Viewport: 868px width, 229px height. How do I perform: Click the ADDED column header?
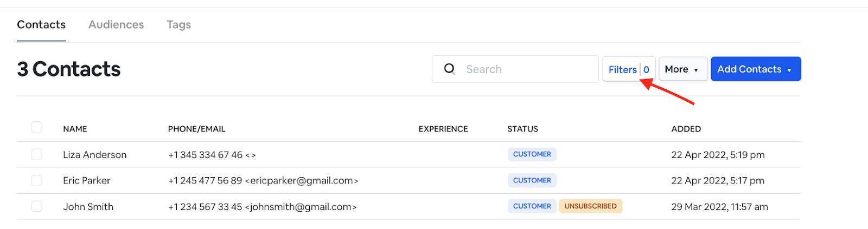686,129
